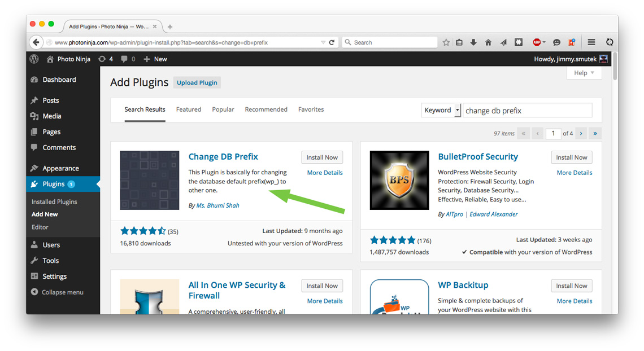Jump to last results page arrow
The width and height of the screenshot is (644, 351).
click(595, 133)
